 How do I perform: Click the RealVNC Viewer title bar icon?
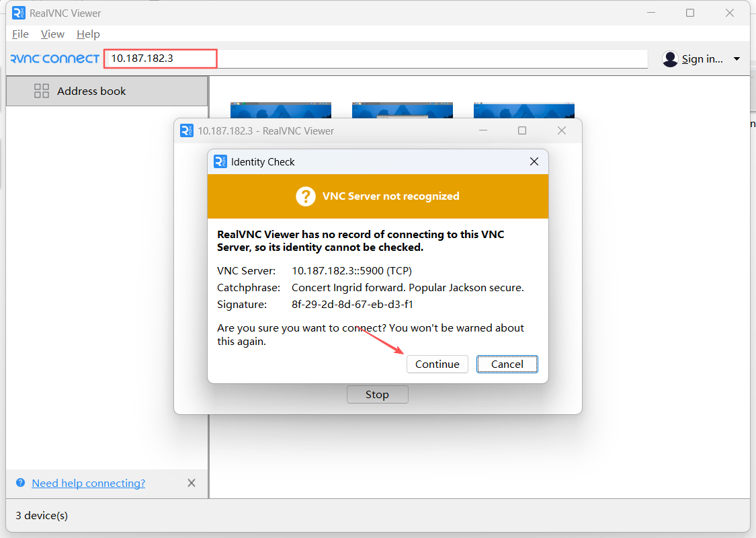[x=19, y=13]
